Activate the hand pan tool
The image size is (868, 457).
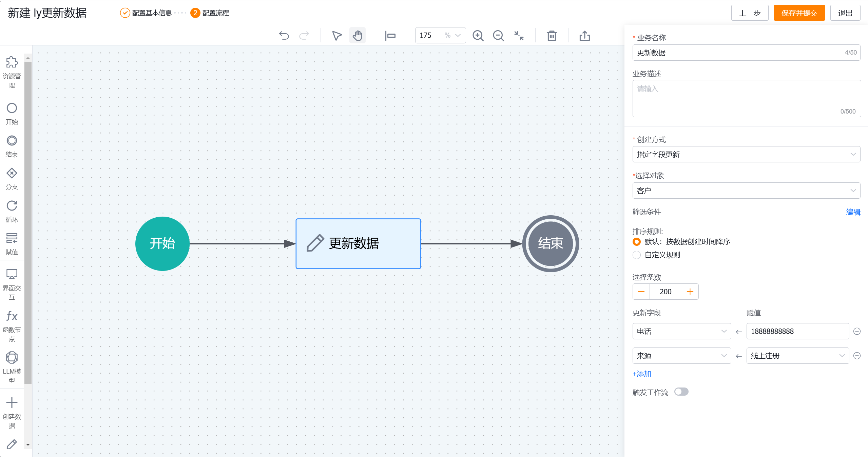click(357, 36)
